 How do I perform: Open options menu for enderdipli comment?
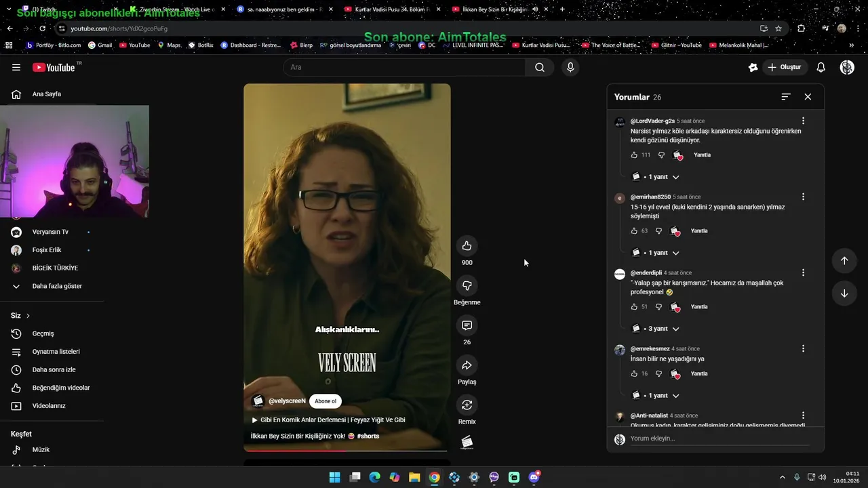(x=803, y=272)
